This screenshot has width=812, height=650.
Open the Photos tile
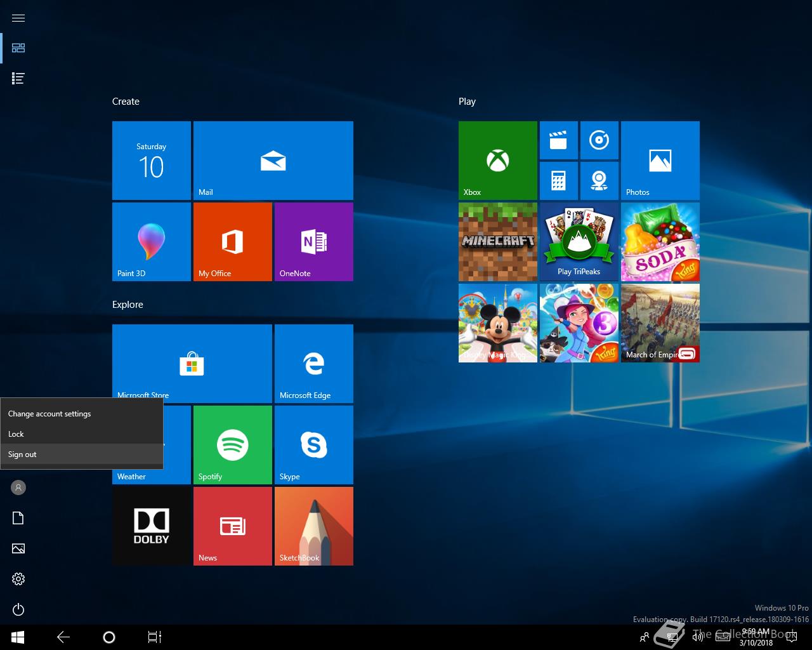[x=660, y=161]
